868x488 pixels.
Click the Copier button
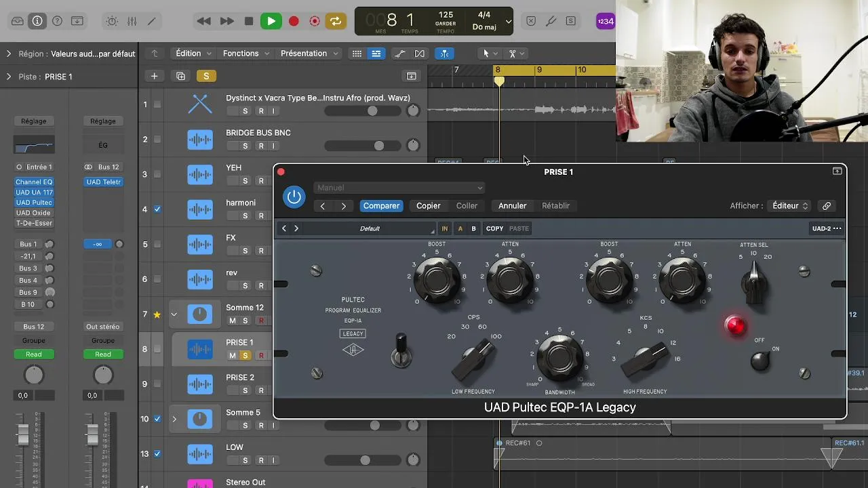pos(428,206)
